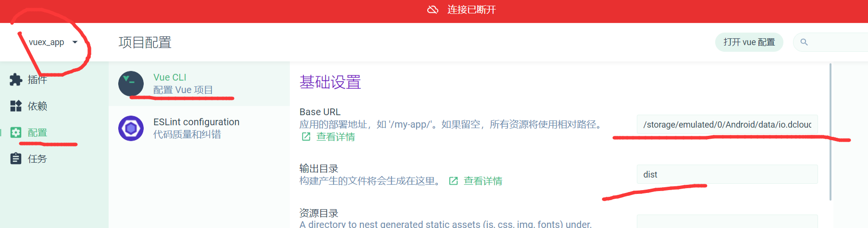The image size is (868, 228).
Task: Click the 项目配置 page title
Action: [x=145, y=42]
